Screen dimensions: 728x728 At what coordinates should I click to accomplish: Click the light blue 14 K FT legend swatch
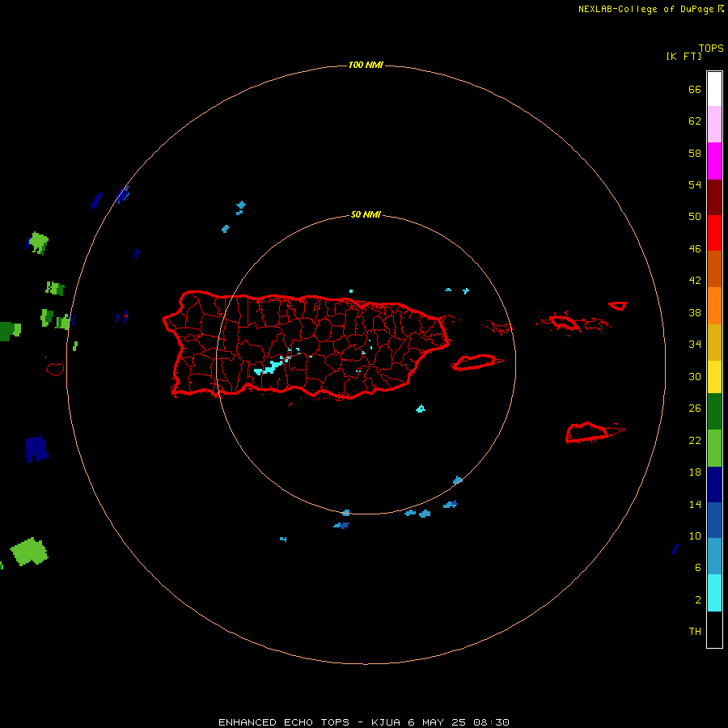[714, 557]
